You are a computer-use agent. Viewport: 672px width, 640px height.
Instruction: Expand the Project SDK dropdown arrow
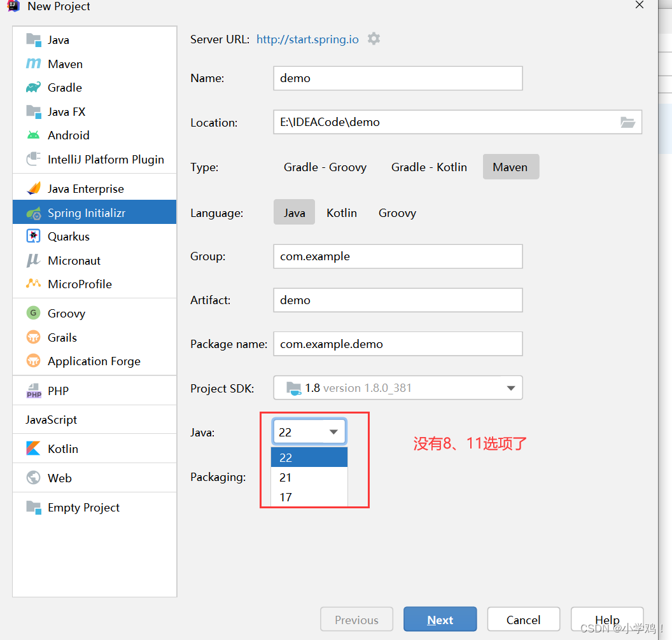click(x=510, y=388)
